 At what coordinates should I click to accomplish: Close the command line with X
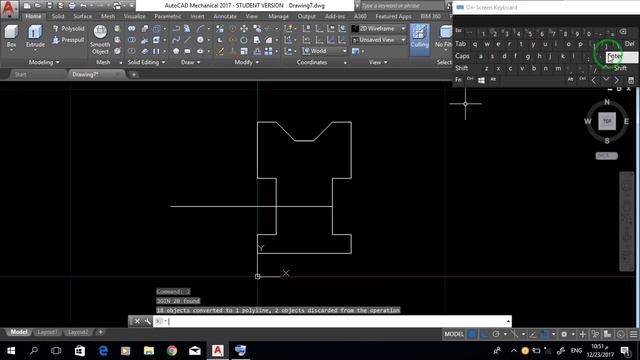pos(137,321)
